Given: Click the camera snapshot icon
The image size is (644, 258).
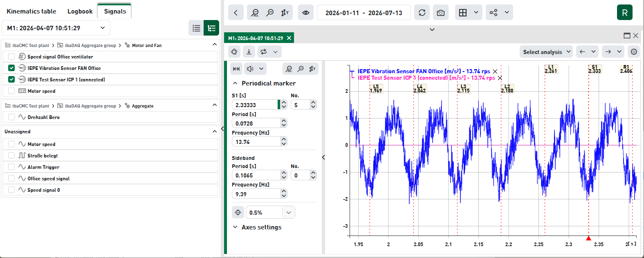Looking at the screenshot, I should (440, 13).
